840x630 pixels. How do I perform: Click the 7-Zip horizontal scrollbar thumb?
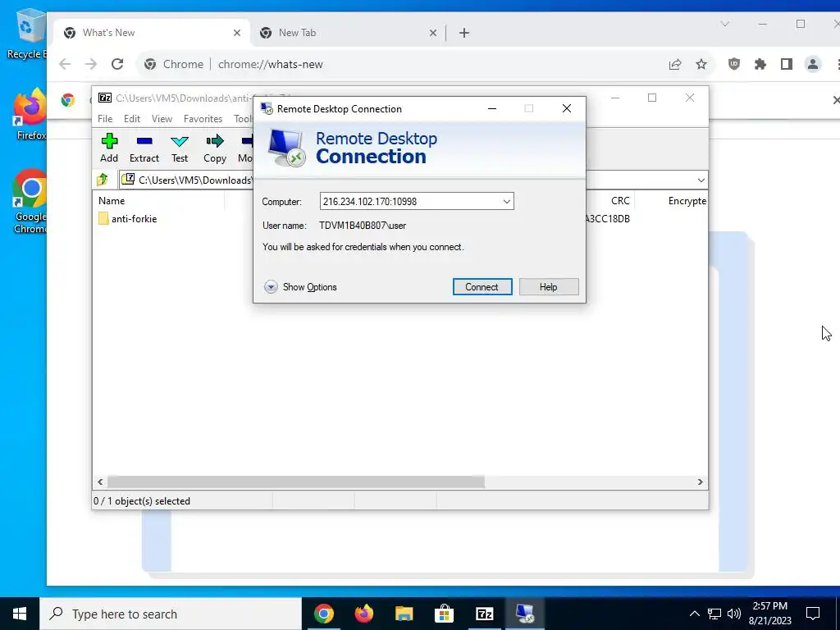[295, 482]
